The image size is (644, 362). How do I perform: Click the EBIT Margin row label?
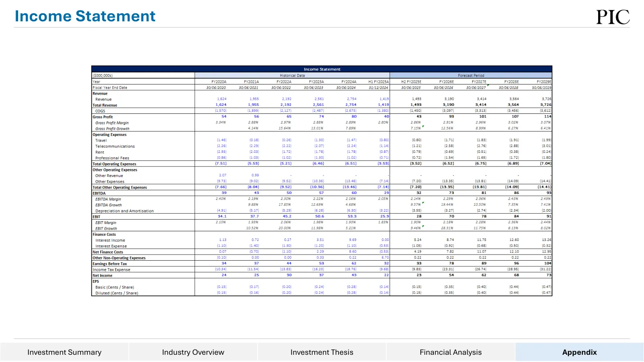pyautogui.click(x=106, y=223)
